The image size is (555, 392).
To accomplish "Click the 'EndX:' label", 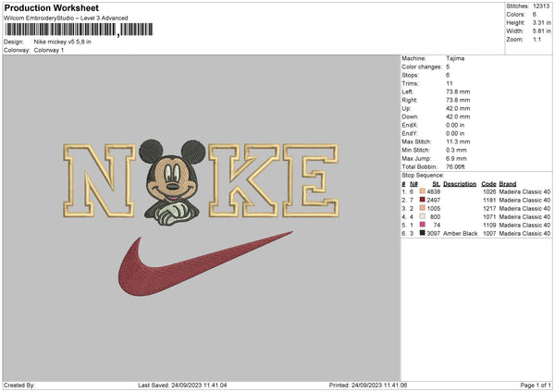I will 410,125.
